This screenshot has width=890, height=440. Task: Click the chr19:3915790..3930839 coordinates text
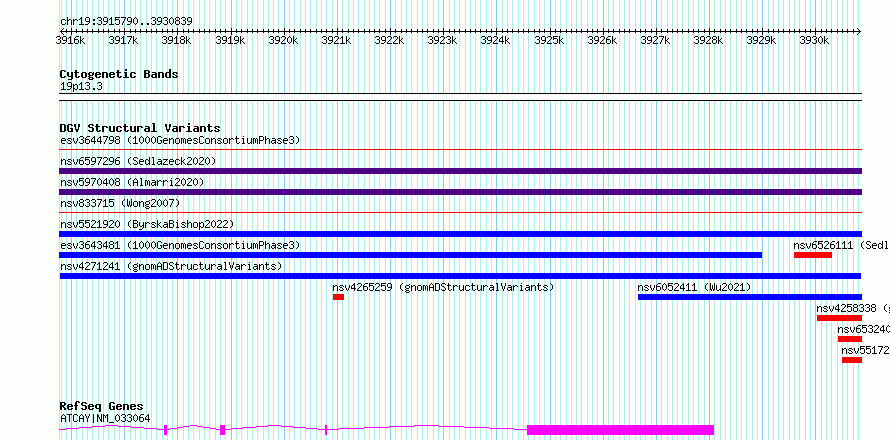pos(126,22)
